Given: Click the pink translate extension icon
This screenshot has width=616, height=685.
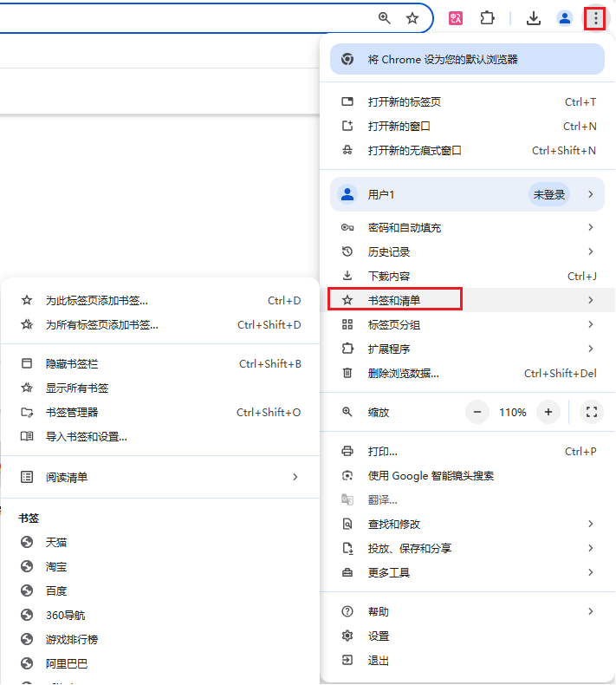Looking at the screenshot, I should tap(456, 18).
